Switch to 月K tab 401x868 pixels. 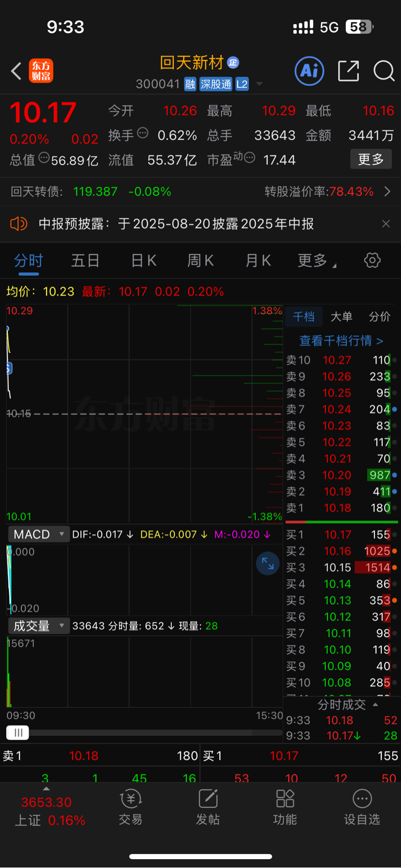(x=258, y=260)
